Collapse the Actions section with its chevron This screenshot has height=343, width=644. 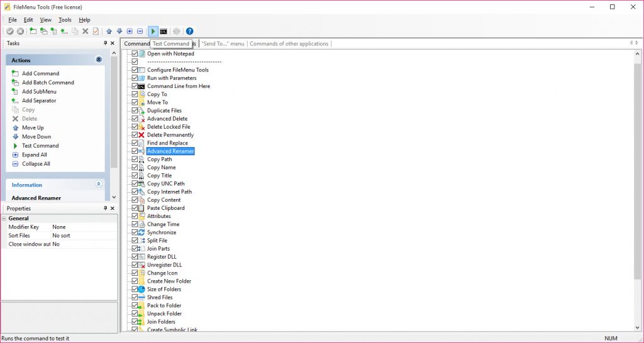[99, 60]
